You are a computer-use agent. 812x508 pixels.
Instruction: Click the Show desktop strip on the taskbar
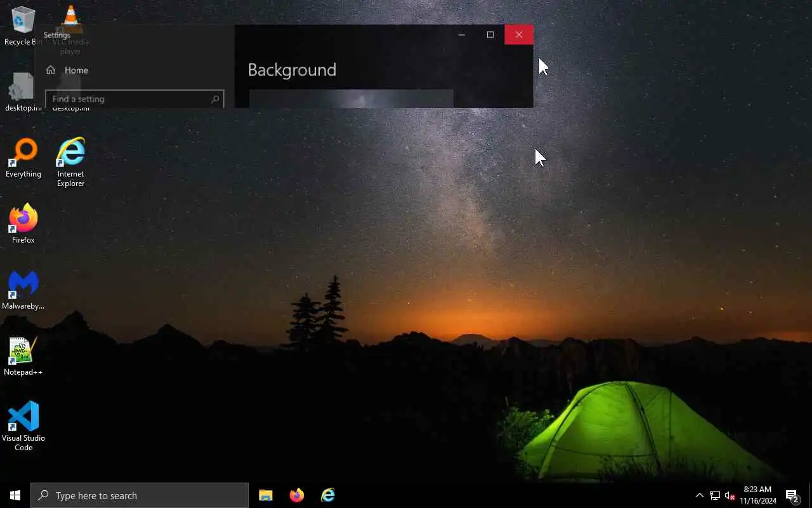810,495
